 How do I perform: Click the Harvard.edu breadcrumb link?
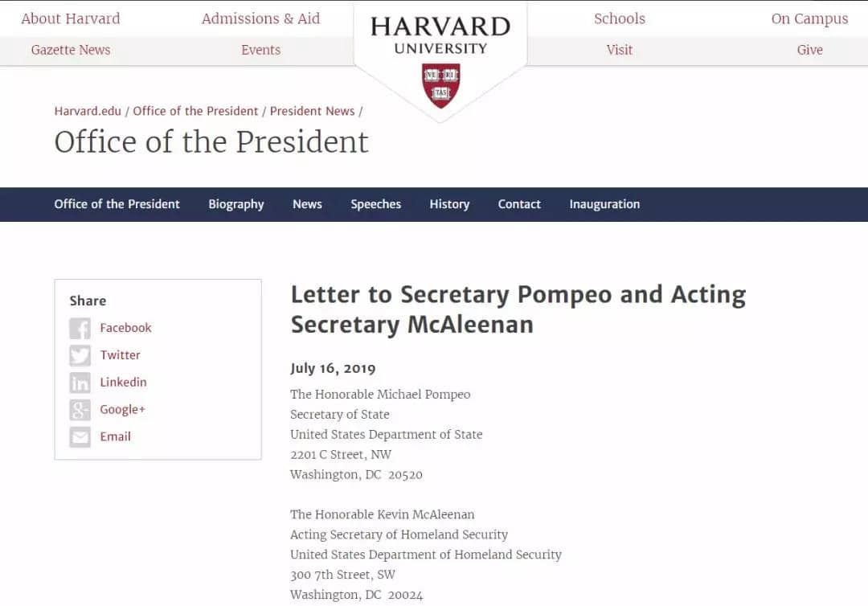tap(88, 111)
